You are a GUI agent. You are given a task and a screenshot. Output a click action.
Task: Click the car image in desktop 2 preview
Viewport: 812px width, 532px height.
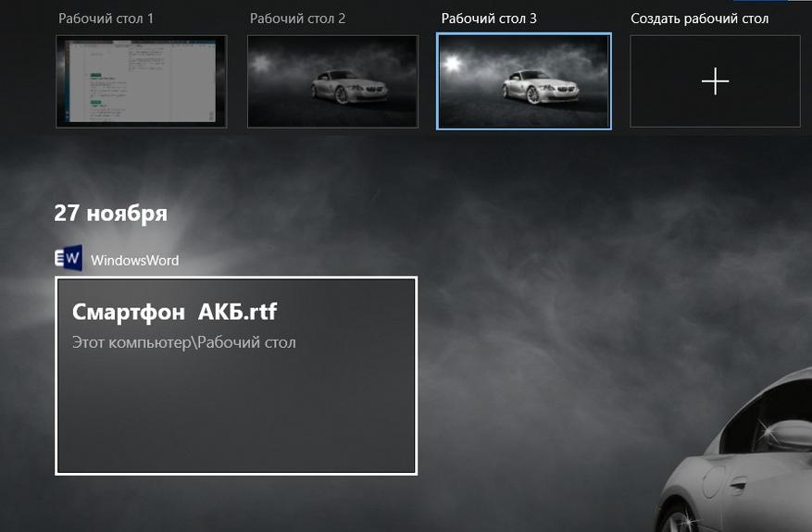pos(348,87)
